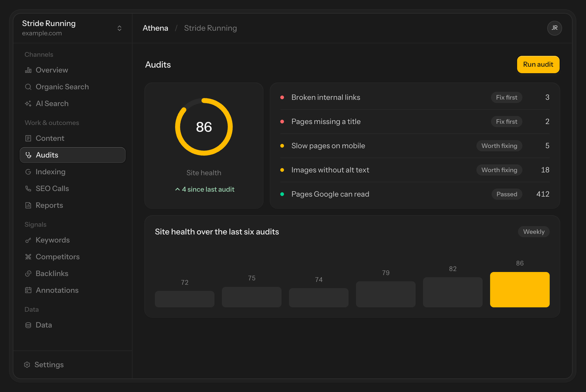The width and height of the screenshot is (586, 392).
Task: Click the Audits stethoscope icon
Action: coord(28,155)
